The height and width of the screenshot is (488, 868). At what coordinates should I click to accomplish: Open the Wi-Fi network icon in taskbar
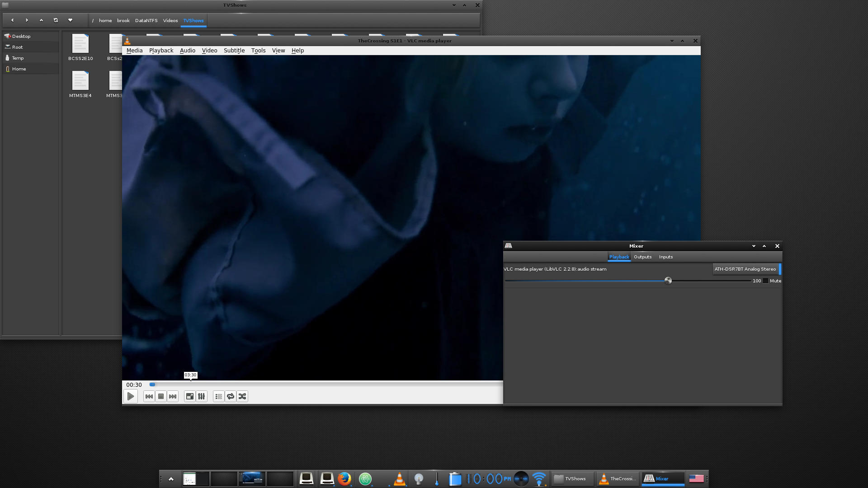point(539,479)
